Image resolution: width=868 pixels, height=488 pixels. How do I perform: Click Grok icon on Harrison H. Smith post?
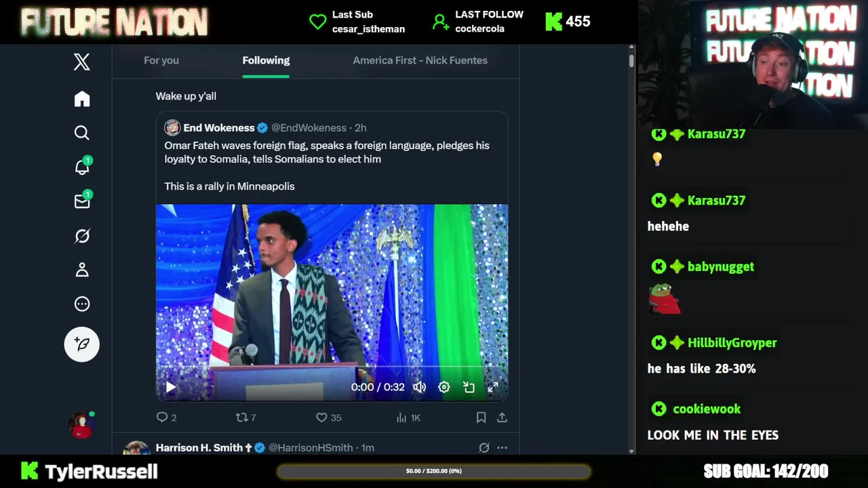pyautogui.click(x=484, y=447)
